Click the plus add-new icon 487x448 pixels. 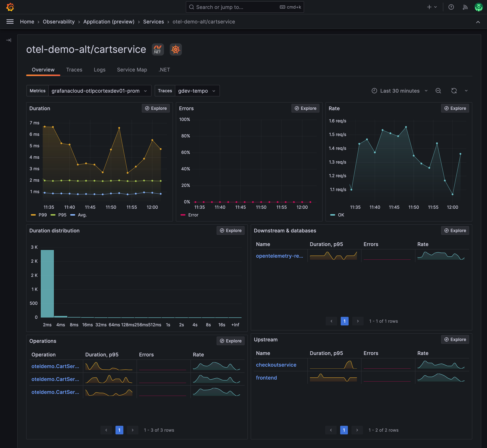pyautogui.click(x=429, y=7)
